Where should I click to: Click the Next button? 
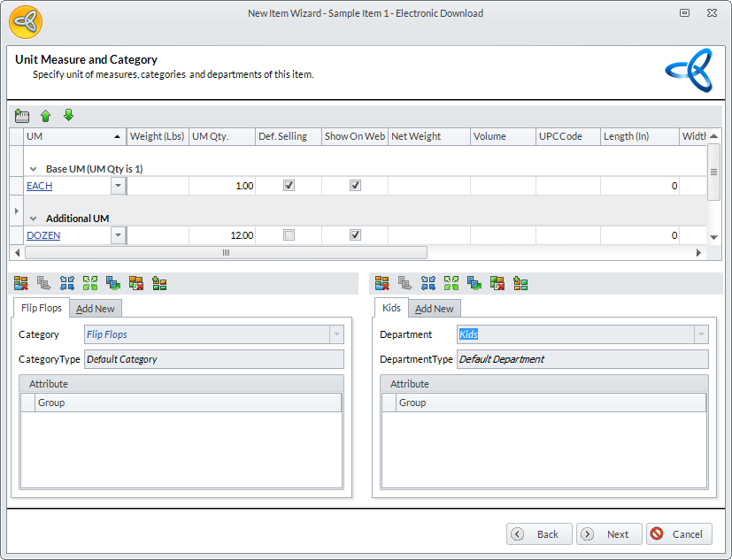tap(610, 534)
